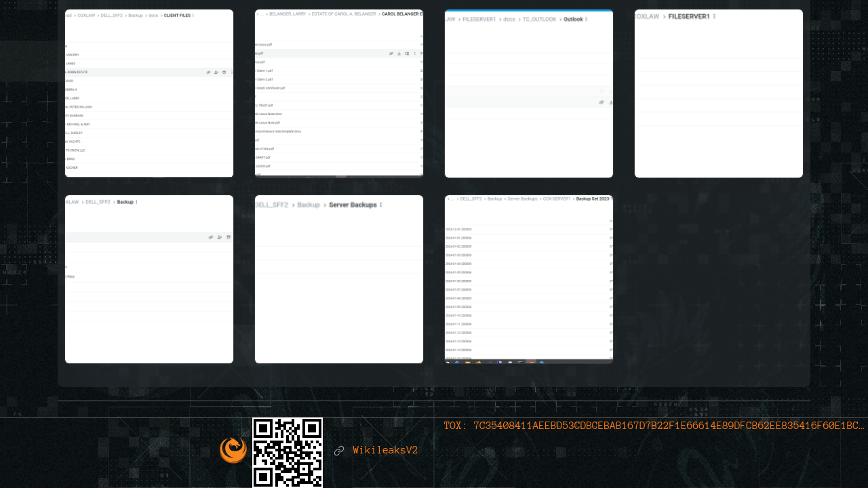Click the Backup breadcrumb in Server Backups thumbnail
Screen dimensions: 868x488
click(309, 205)
